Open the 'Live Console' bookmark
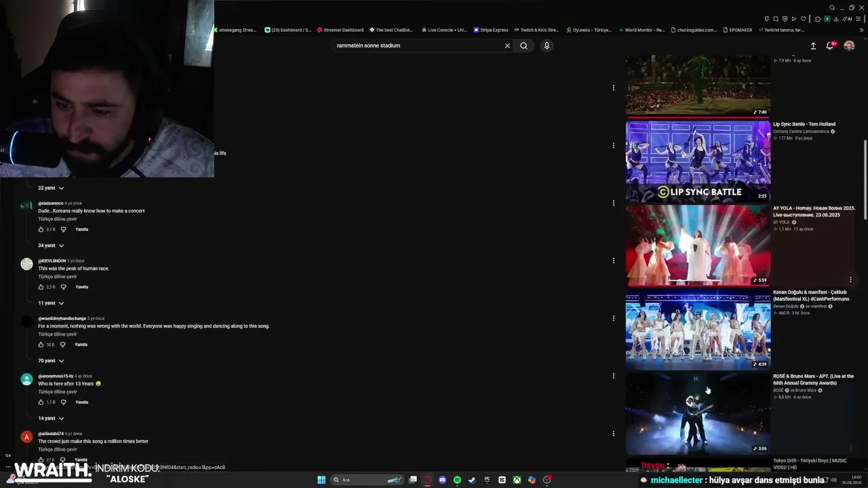868x488 pixels. coord(444,30)
